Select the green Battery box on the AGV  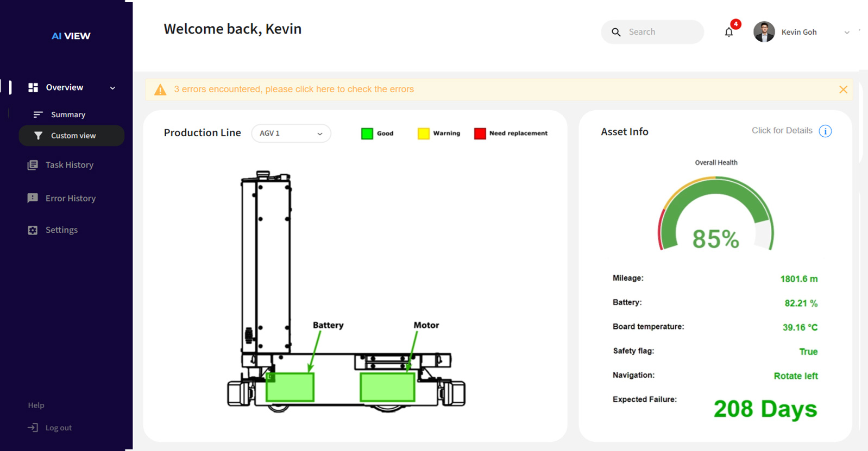[290, 387]
